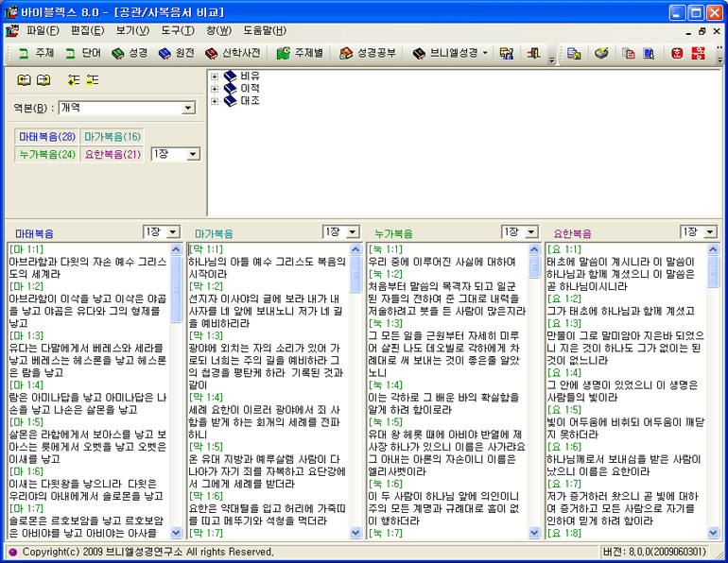Open the 주제 (topic) search tool
Image resolution: width=728 pixels, height=563 pixels.
(36, 53)
